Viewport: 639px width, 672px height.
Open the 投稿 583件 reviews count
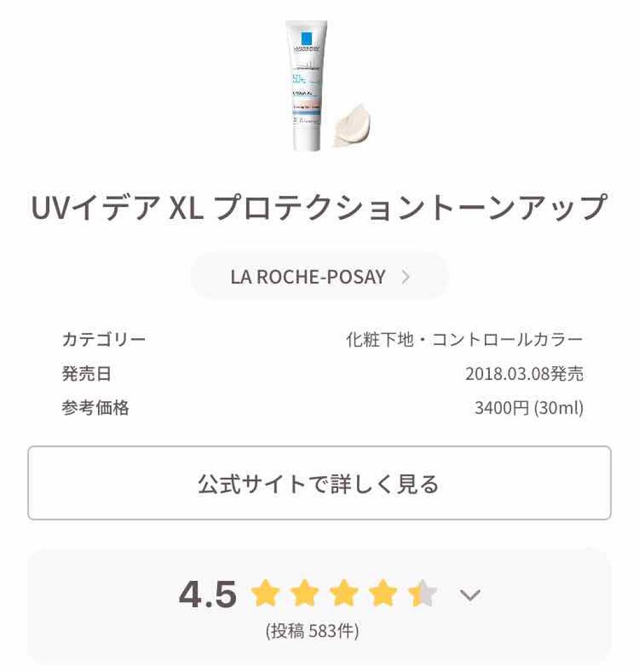pos(313,631)
